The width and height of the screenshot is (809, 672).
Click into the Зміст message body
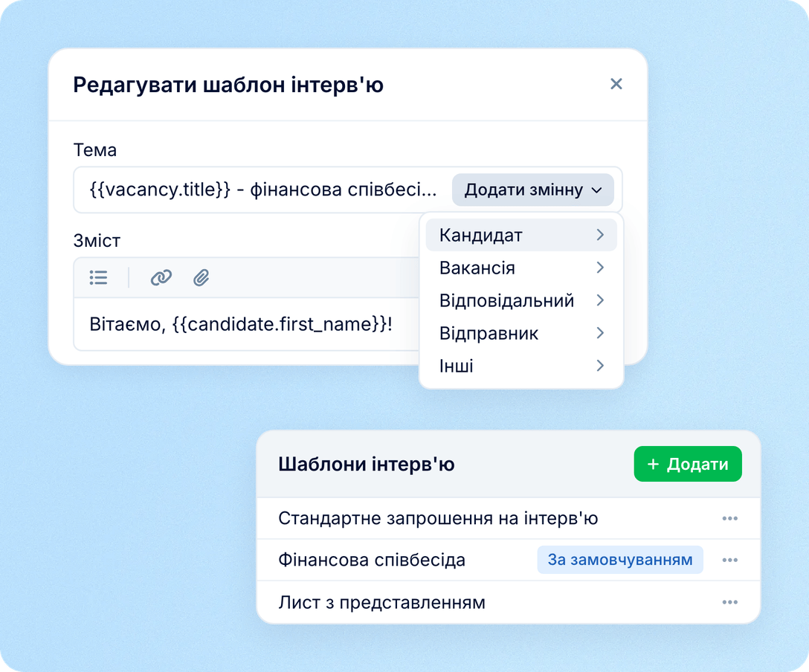pos(247,324)
